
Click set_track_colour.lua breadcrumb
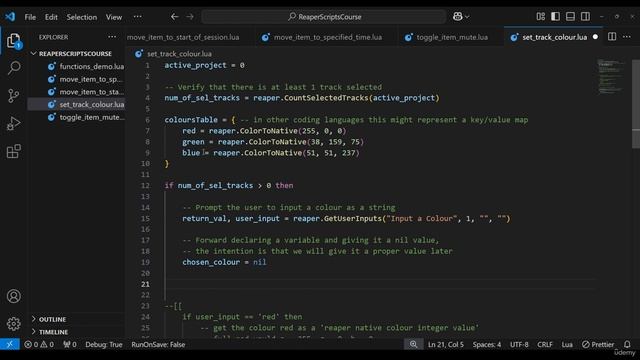click(179, 53)
